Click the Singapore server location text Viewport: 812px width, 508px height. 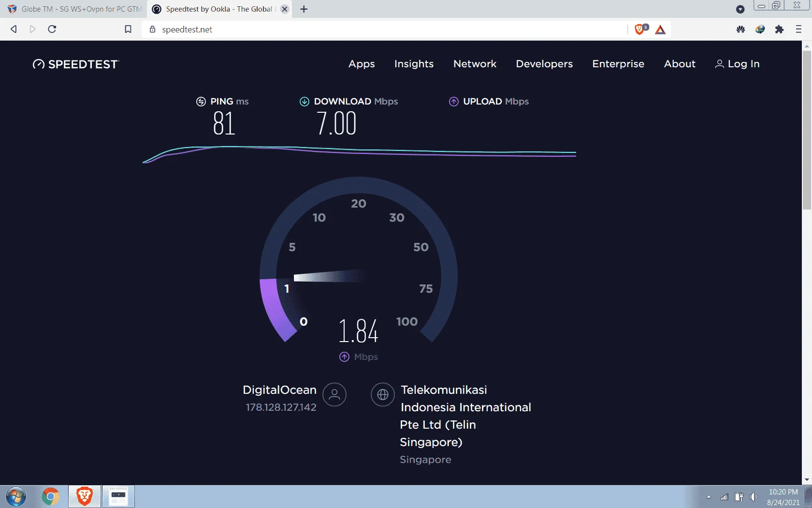pos(425,460)
